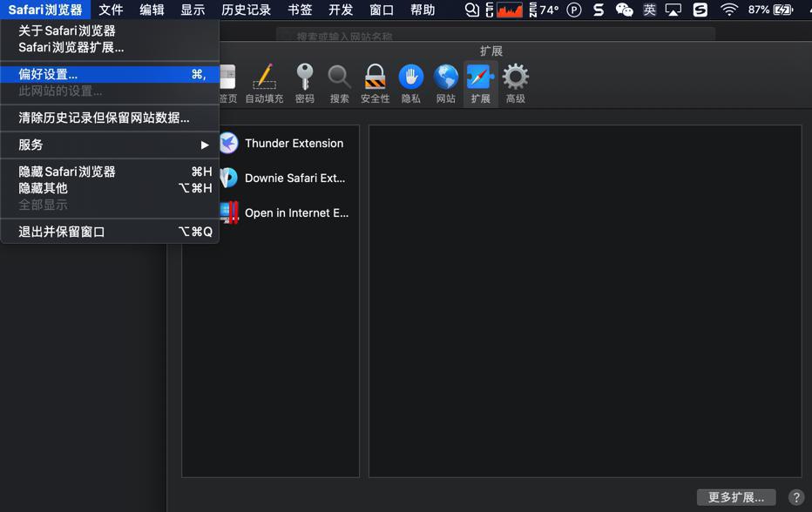Open the 书签 menu in menu bar
The image size is (812, 512).
pos(300,10)
